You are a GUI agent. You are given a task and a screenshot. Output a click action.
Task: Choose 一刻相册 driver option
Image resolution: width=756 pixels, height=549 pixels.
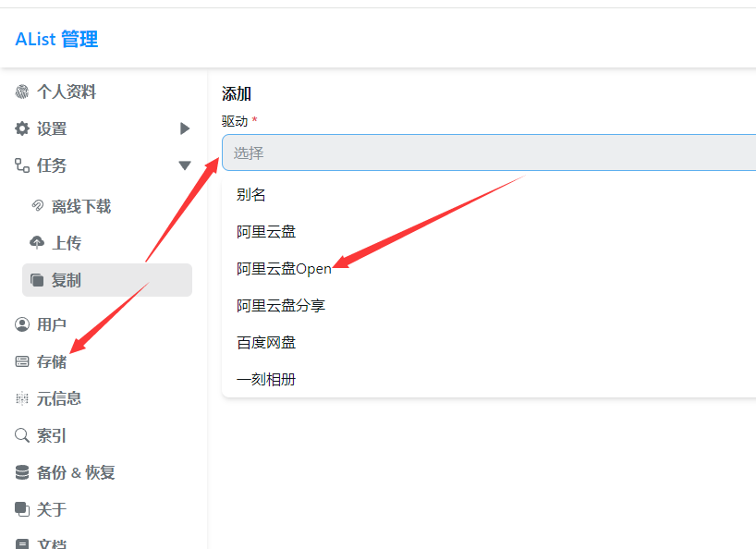(x=266, y=379)
